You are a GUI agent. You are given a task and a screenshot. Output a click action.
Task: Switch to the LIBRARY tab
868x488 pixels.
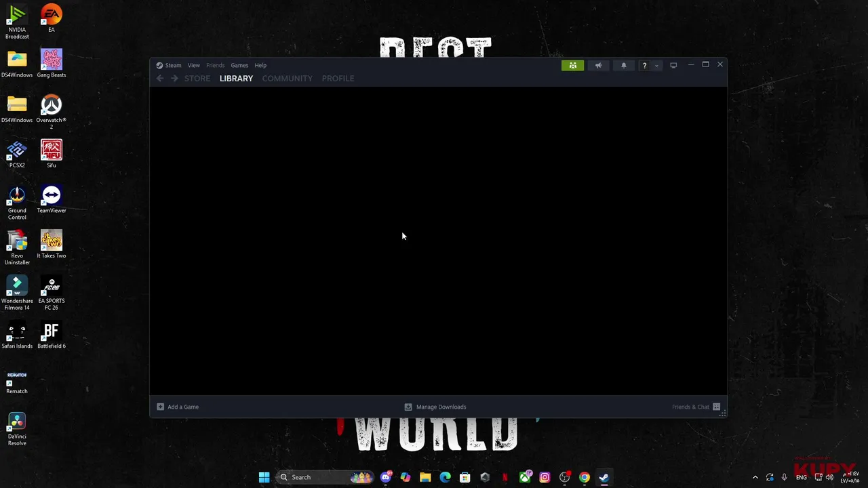tap(236, 79)
